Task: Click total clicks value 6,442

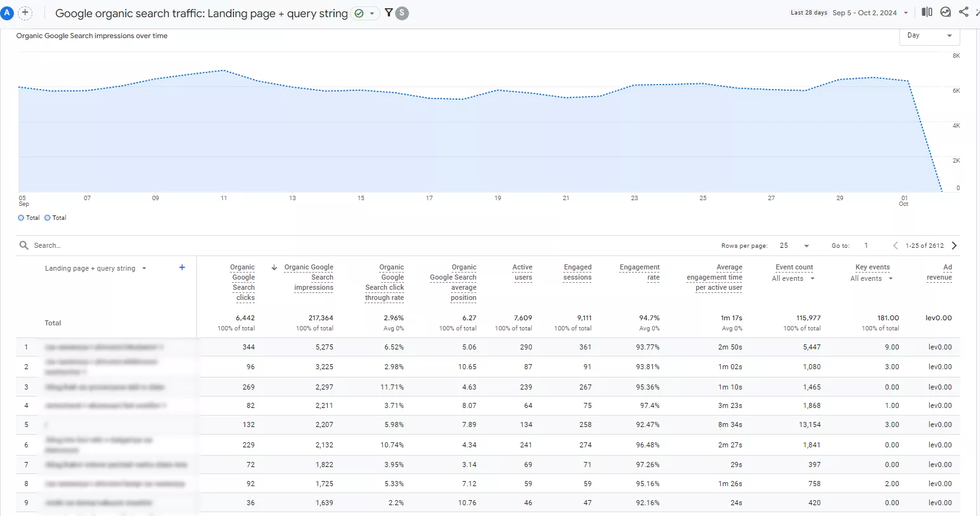Action: click(245, 318)
